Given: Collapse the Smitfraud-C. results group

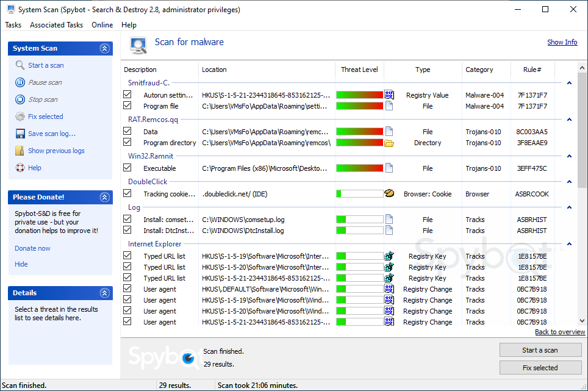Looking at the screenshot, I should coord(569,83).
